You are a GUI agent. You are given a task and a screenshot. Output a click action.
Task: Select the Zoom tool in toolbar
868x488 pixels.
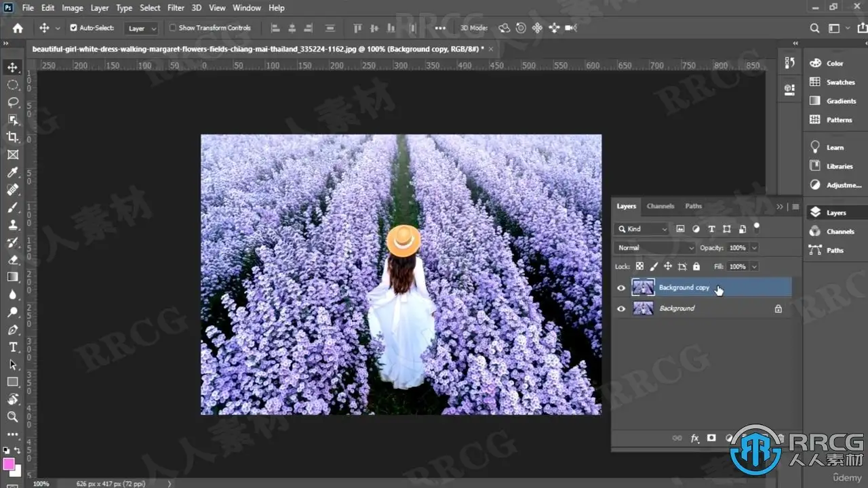13,417
